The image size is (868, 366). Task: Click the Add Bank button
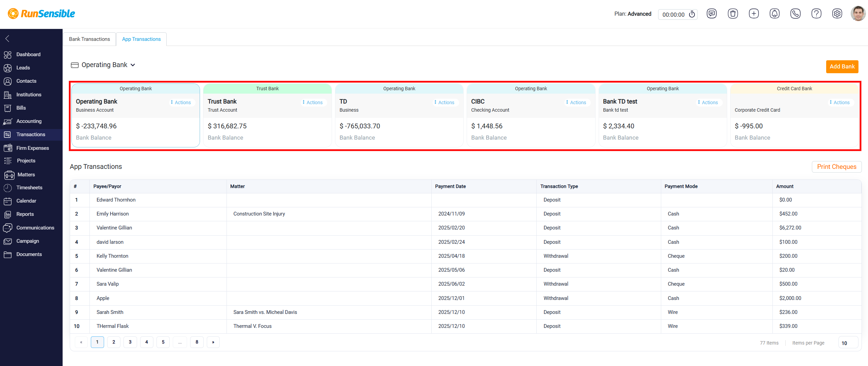842,67
